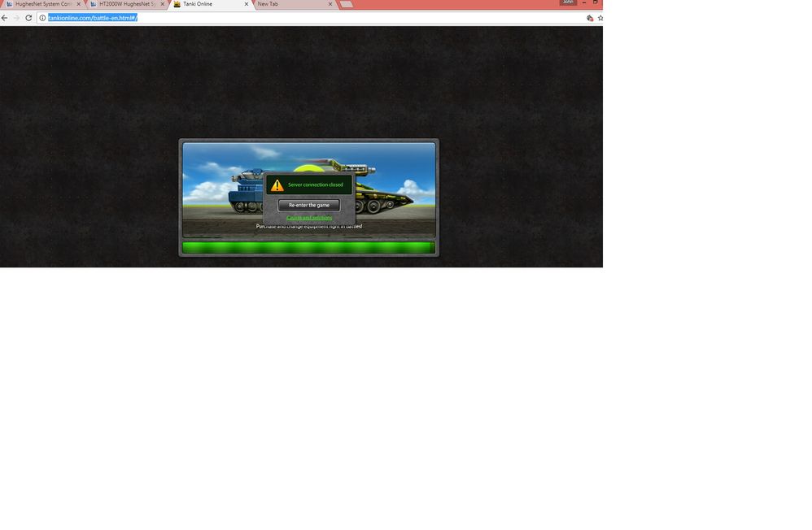This screenshot has width=812, height=530.
Task: Open the John profile button
Action: pos(567,2)
